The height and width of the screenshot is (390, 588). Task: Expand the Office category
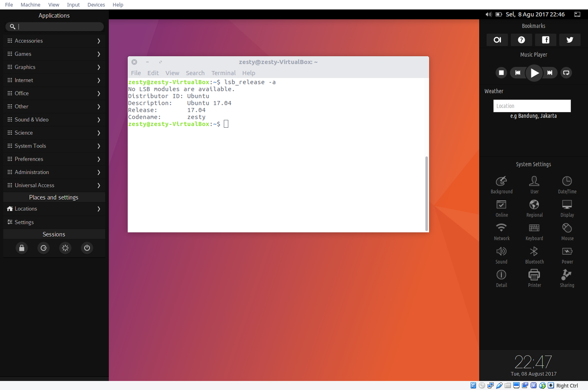point(54,93)
